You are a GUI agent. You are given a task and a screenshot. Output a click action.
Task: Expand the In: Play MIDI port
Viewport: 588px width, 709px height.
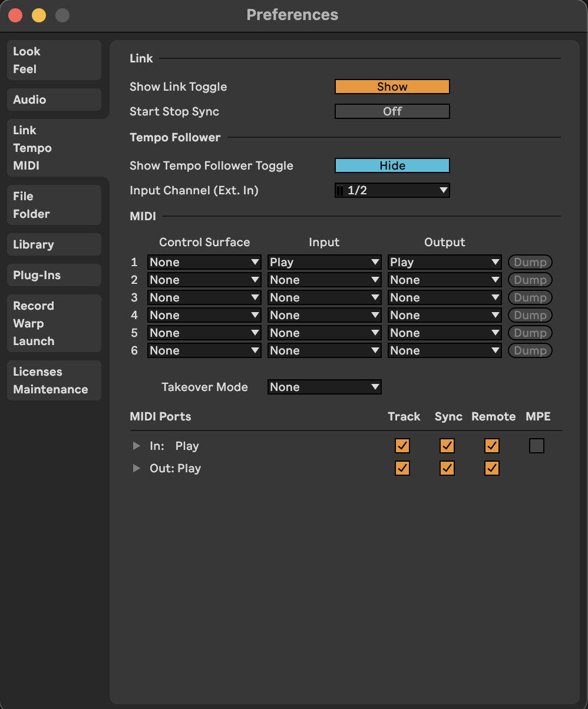coord(137,446)
